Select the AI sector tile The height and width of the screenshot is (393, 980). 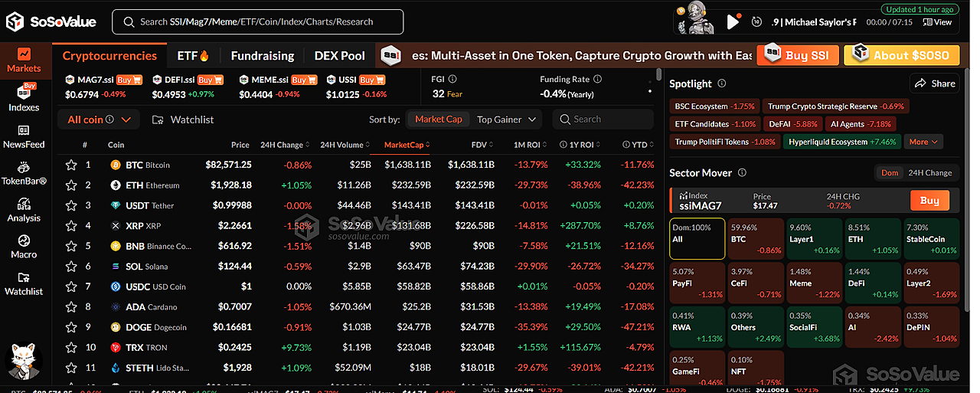pyautogui.click(x=873, y=327)
